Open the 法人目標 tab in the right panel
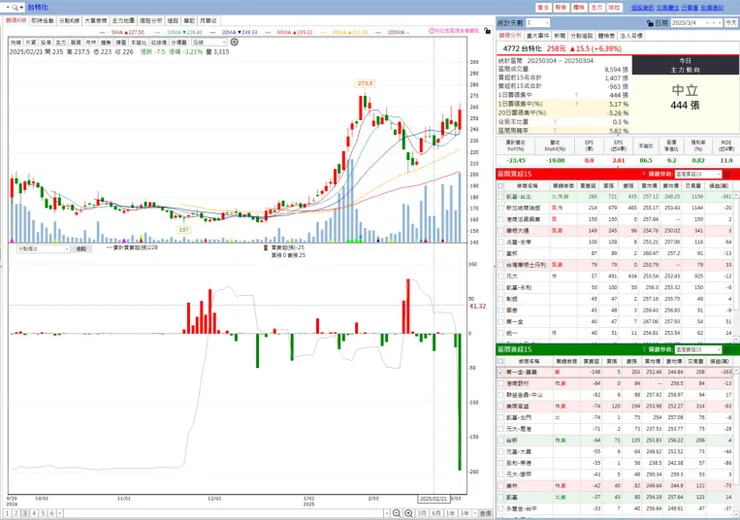The image size is (740, 520). pyautogui.click(x=631, y=36)
